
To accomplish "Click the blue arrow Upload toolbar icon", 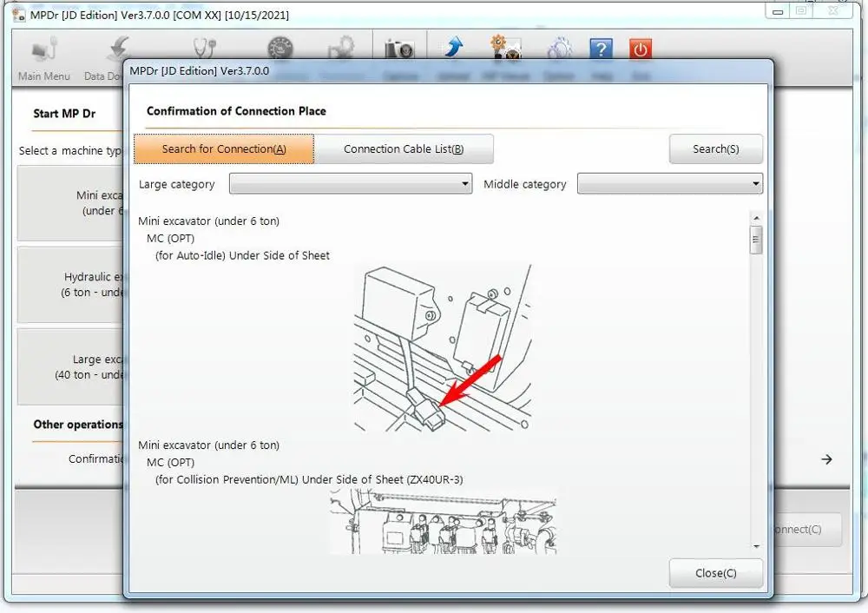I will coord(454,48).
